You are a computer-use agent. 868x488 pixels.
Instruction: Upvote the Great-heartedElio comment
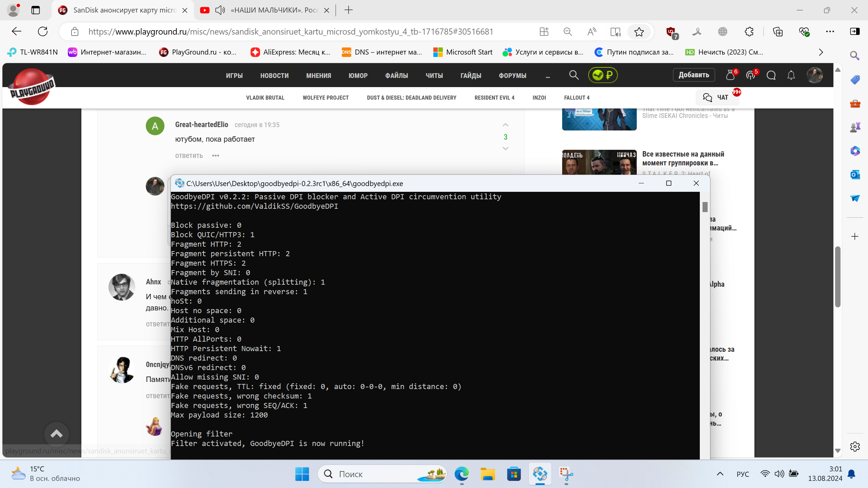[x=505, y=125]
